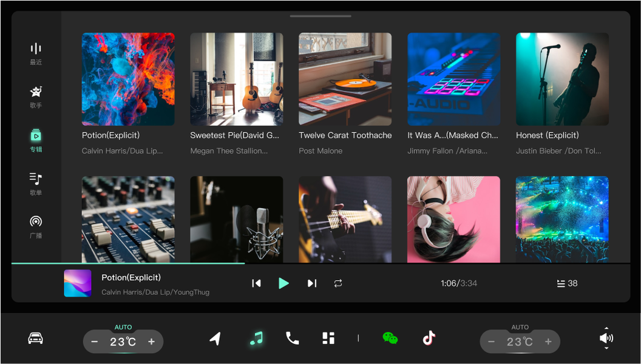Increase right temperature with plus button

pyautogui.click(x=548, y=342)
